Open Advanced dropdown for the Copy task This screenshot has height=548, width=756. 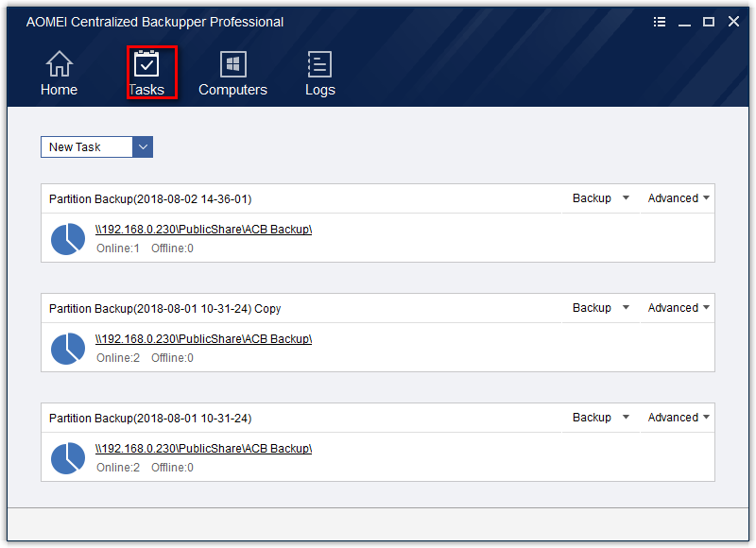[x=678, y=307]
